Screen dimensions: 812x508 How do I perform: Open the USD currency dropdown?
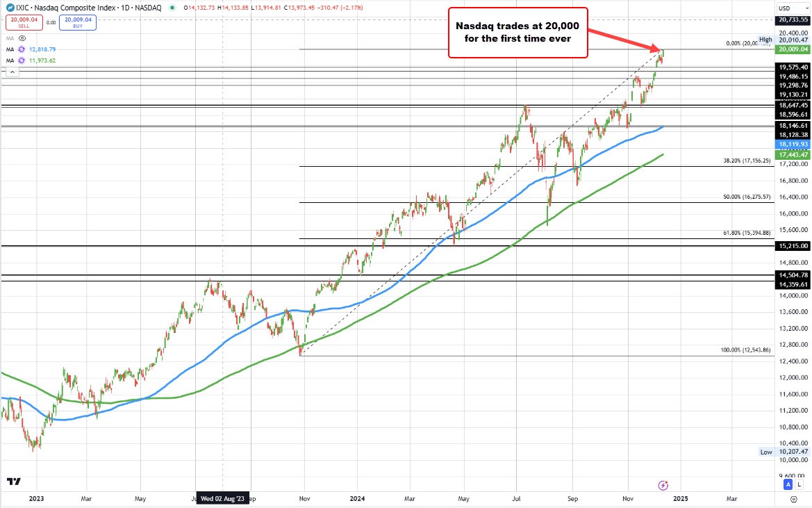coord(793,8)
